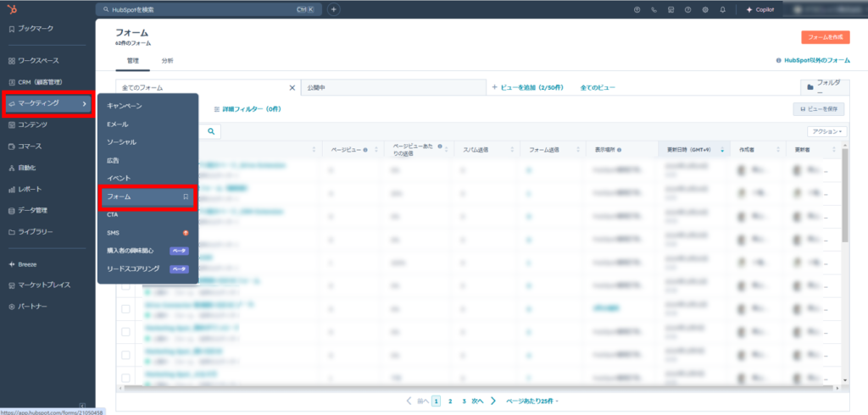
Task: Click the フォームを作成 button
Action: (x=825, y=37)
